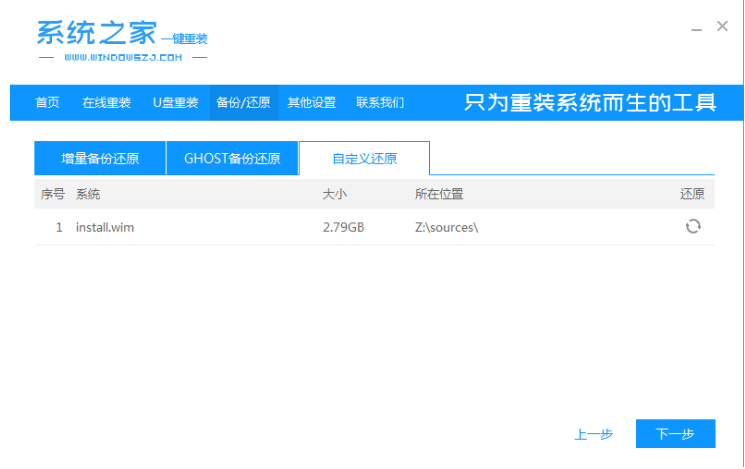
Task: Close the 系统之家 application window
Action: pos(723,27)
